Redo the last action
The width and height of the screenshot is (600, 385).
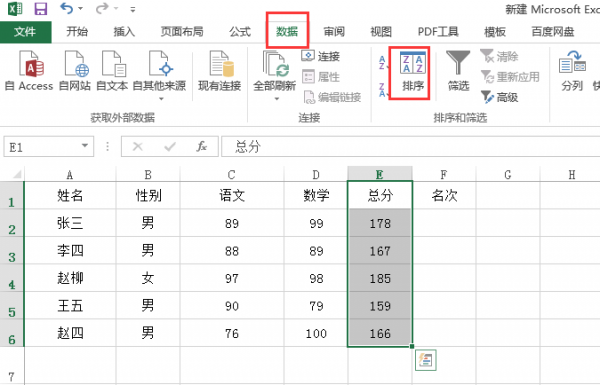click(102, 8)
